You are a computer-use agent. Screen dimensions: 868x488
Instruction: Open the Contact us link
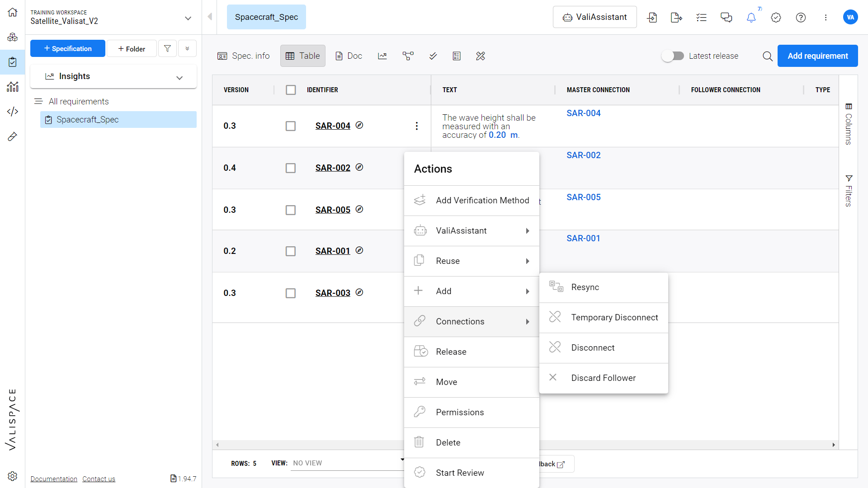click(99, 479)
